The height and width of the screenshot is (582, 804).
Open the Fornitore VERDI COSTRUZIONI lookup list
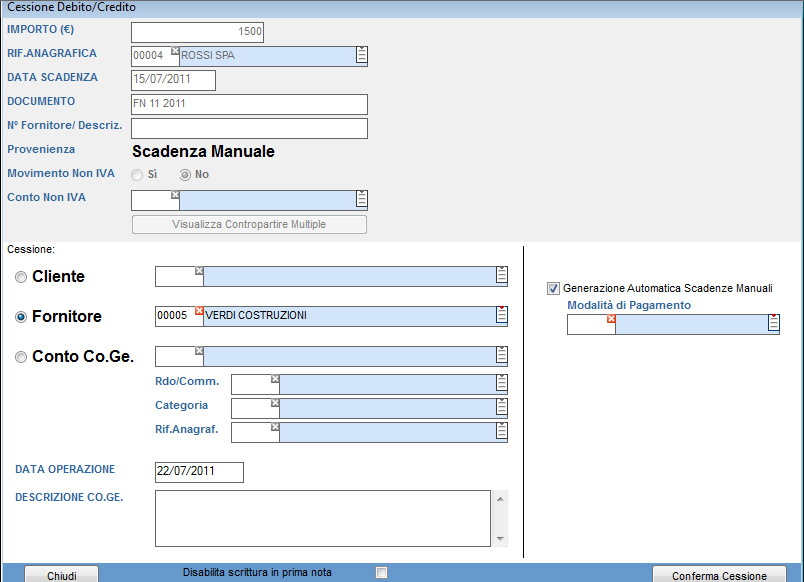pyautogui.click(x=502, y=316)
